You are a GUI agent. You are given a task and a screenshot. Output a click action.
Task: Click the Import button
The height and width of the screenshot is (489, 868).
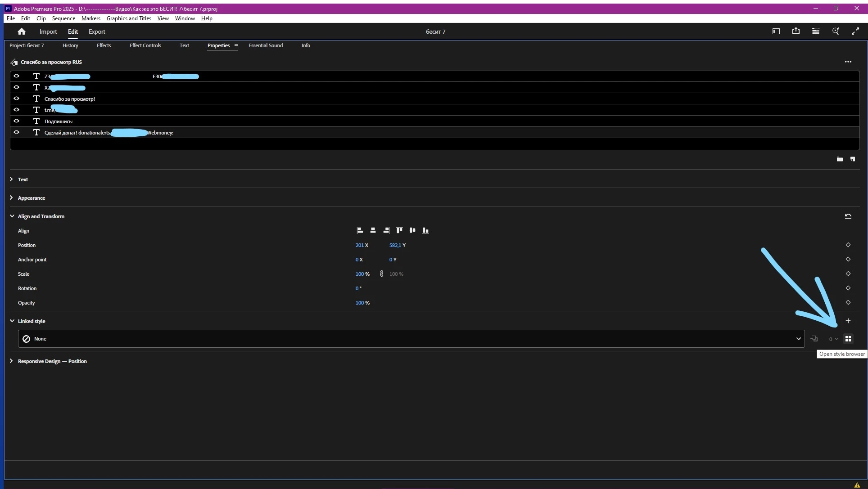tap(48, 31)
